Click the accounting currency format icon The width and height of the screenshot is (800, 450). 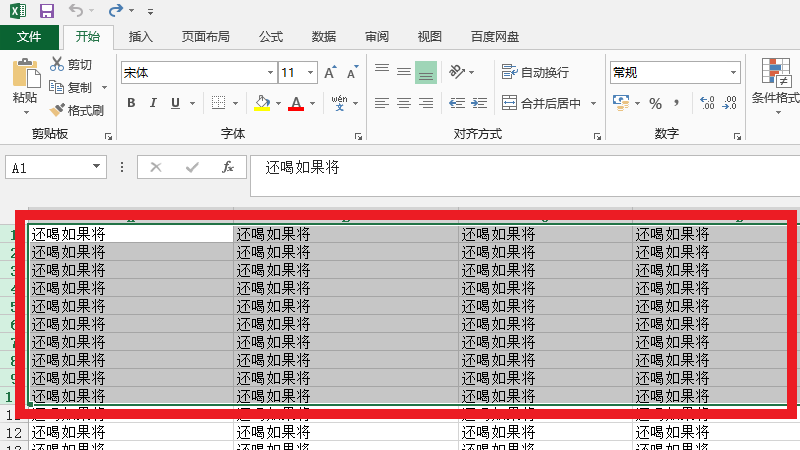(621, 103)
